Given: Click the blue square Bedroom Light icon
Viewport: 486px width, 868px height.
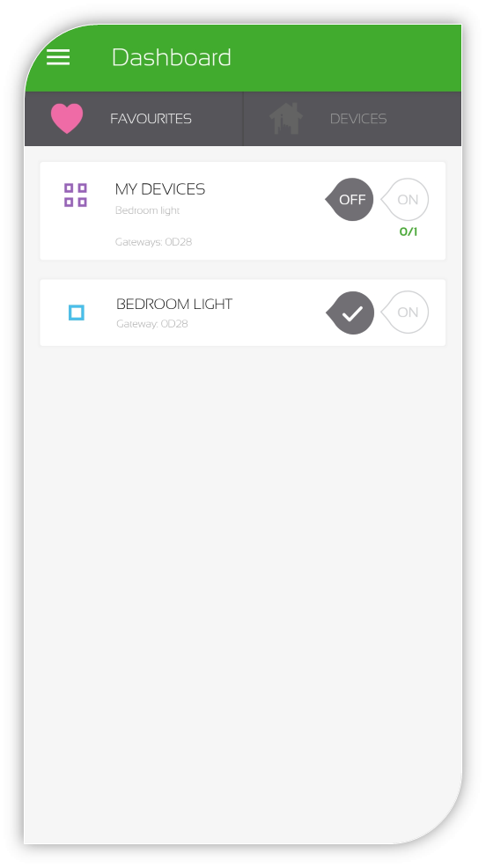Looking at the screenshot, I should 77,313.
